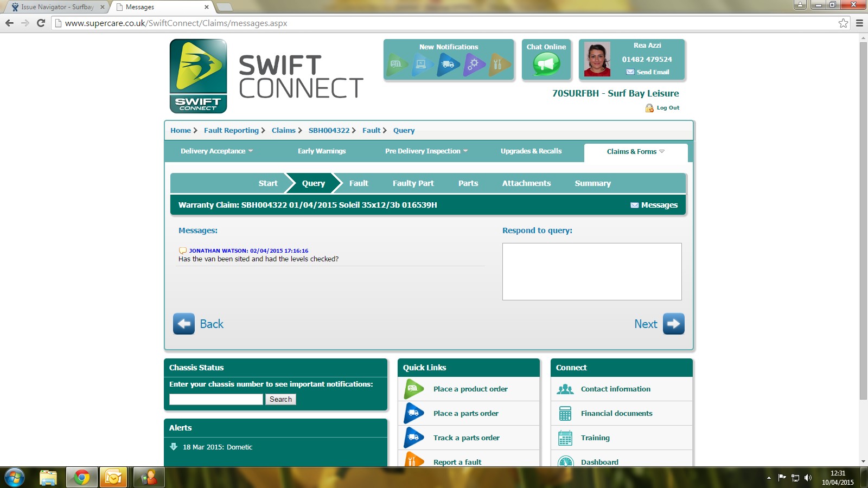This screenshot has width=868, height=488.
Task: Click the delivery truck notification icon
Action: point(448,65)
